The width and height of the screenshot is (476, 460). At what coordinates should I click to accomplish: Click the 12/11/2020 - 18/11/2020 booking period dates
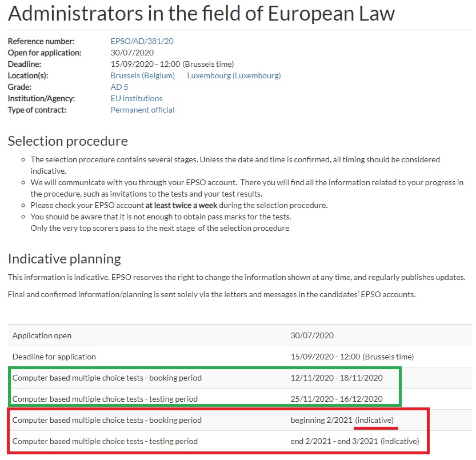pos(337,378)
